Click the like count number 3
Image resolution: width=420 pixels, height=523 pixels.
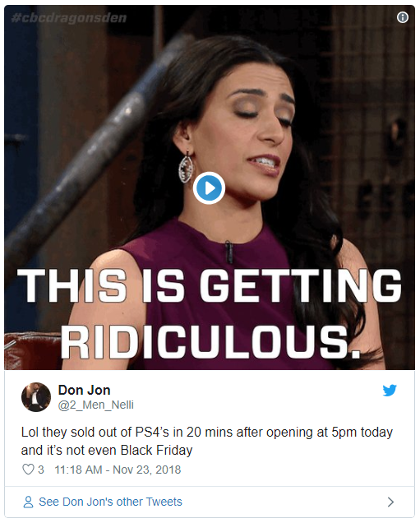[40, 470]
